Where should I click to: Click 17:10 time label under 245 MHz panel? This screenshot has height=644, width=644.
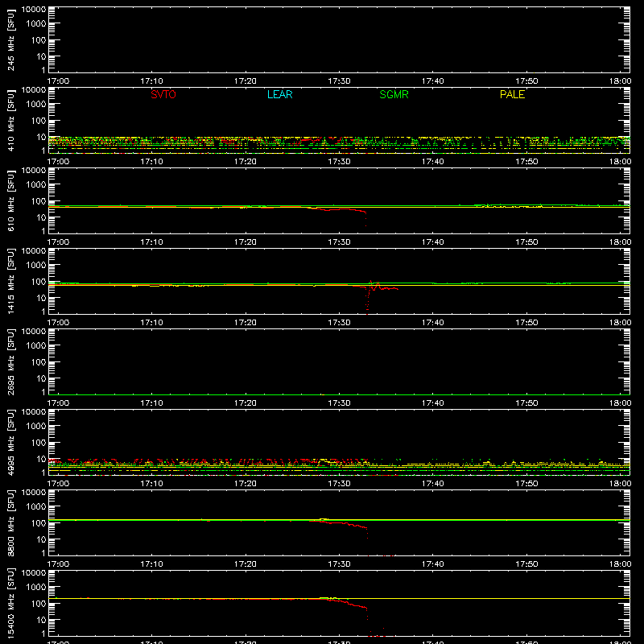pyautogui.click(x=151, y=81)
